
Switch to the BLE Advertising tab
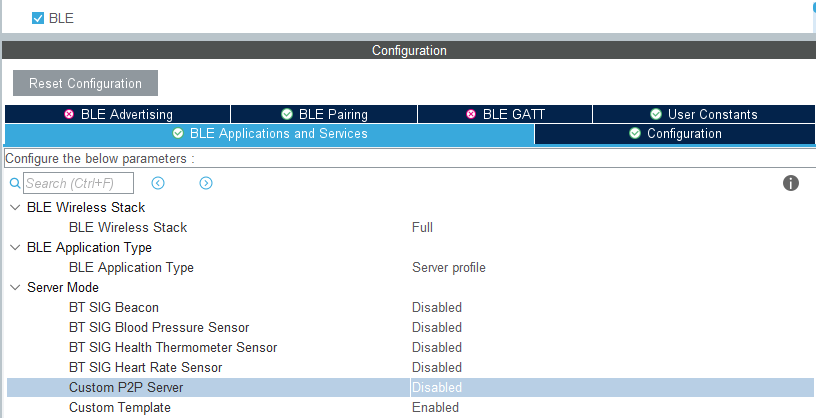118,115
